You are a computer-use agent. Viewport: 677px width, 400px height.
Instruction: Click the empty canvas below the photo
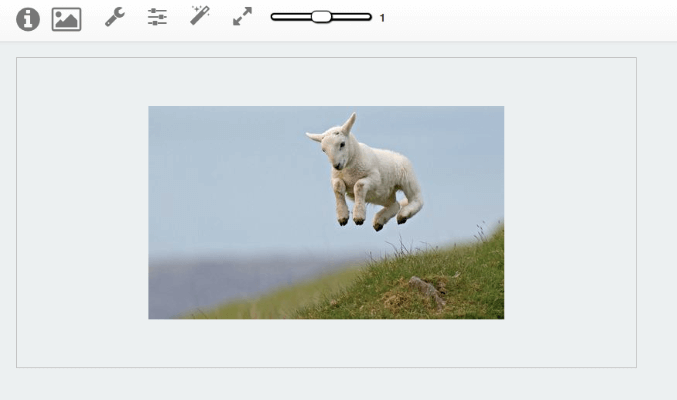tap(326, 343)
